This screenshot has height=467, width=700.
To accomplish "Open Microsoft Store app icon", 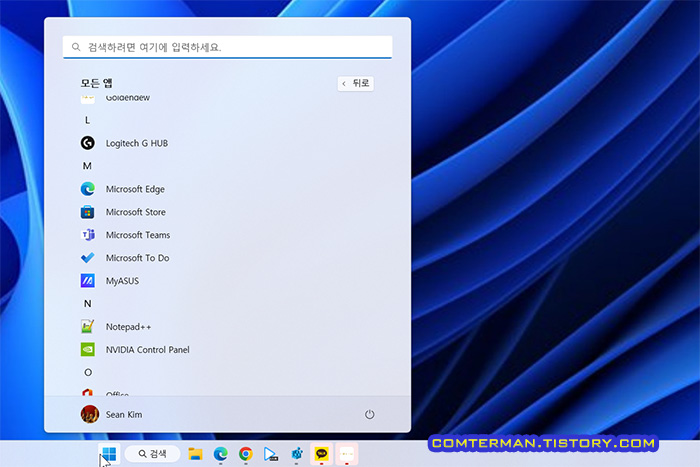I will [88, 212].
